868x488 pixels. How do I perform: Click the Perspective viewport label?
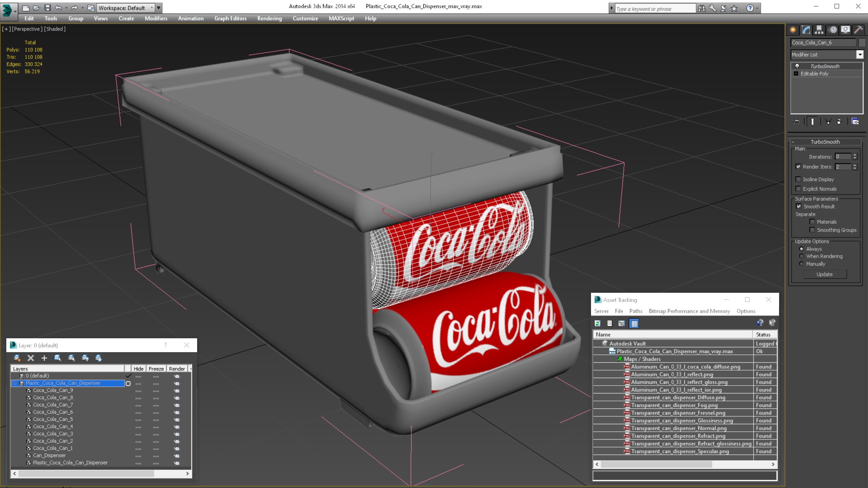click(x=27, y=29)
